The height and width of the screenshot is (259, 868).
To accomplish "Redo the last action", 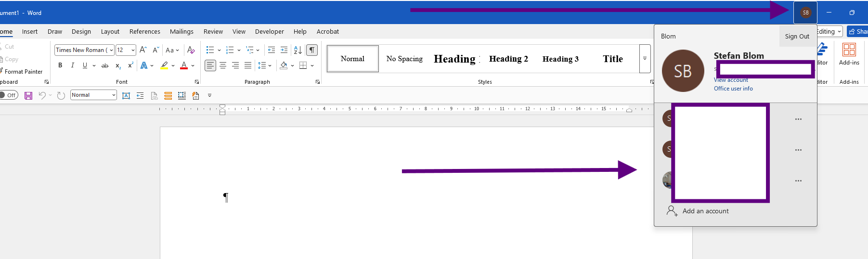I will (61, 95).
